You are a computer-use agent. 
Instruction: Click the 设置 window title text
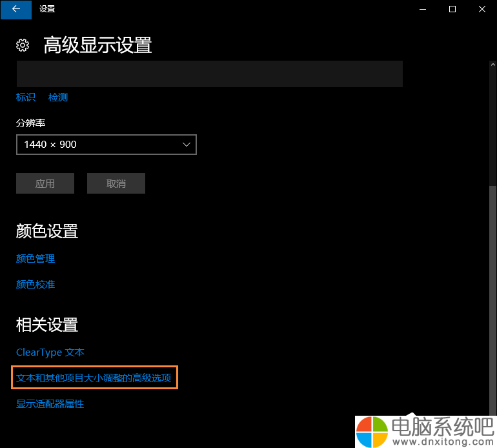pos(47,9)
